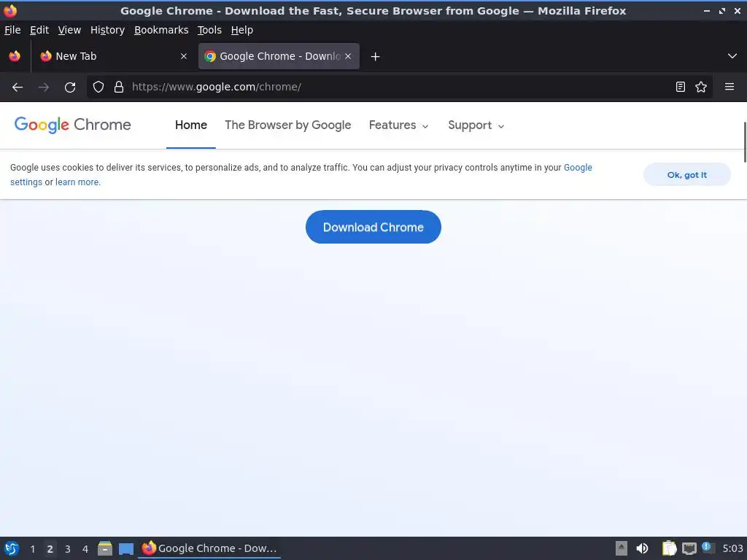Switch to workspace 1

coord(32,549)
